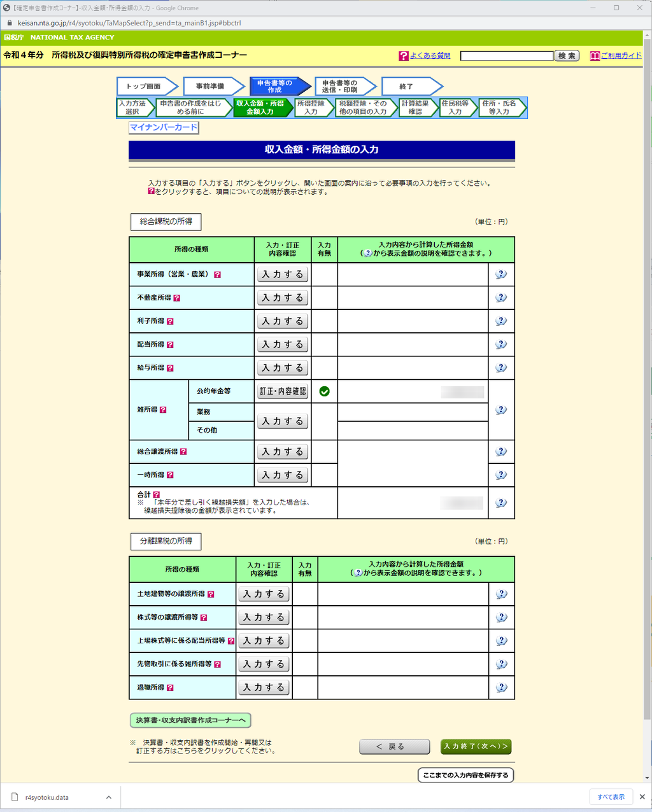This screenshot has height=812, width=652.
Task: Select 住所・氏名等入力 sub-step
Action: [x=501, y=108]
